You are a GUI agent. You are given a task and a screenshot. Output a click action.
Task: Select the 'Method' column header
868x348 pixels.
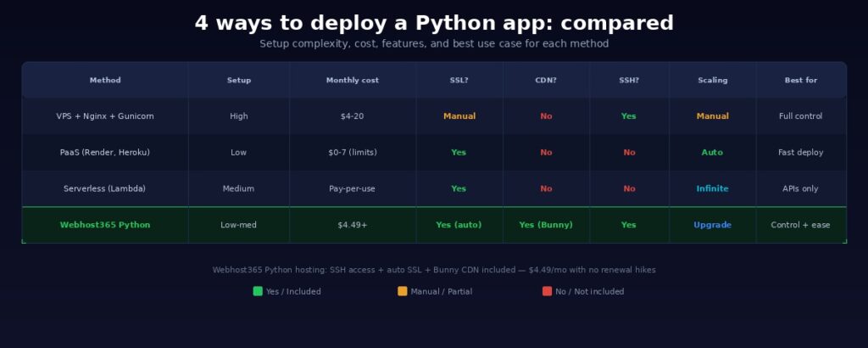105,81
